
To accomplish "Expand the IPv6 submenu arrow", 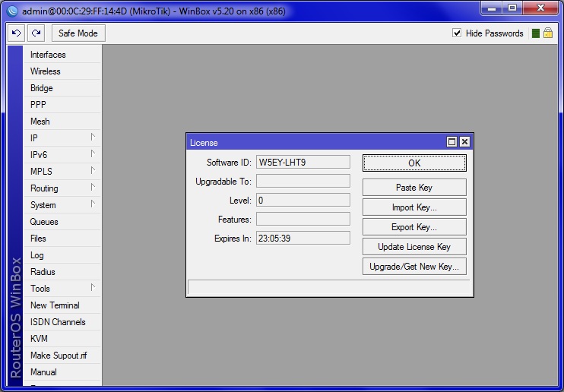I will tap(93, 154).
